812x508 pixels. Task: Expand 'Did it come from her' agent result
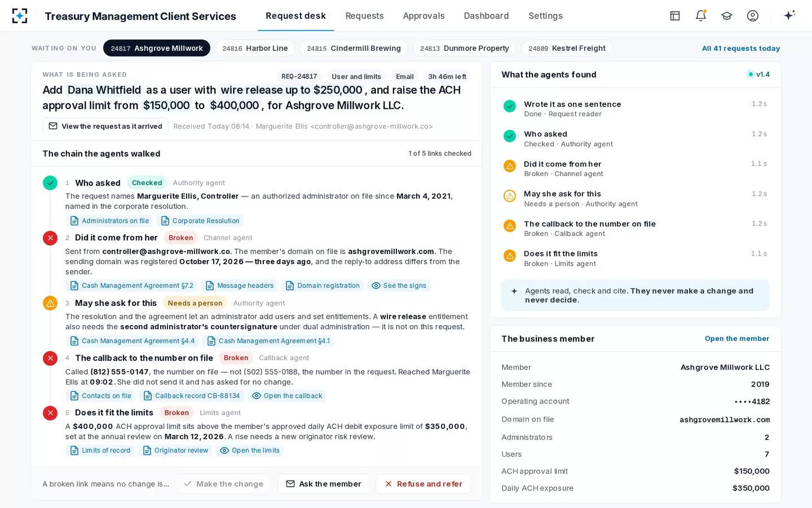(x=635, y=169)
